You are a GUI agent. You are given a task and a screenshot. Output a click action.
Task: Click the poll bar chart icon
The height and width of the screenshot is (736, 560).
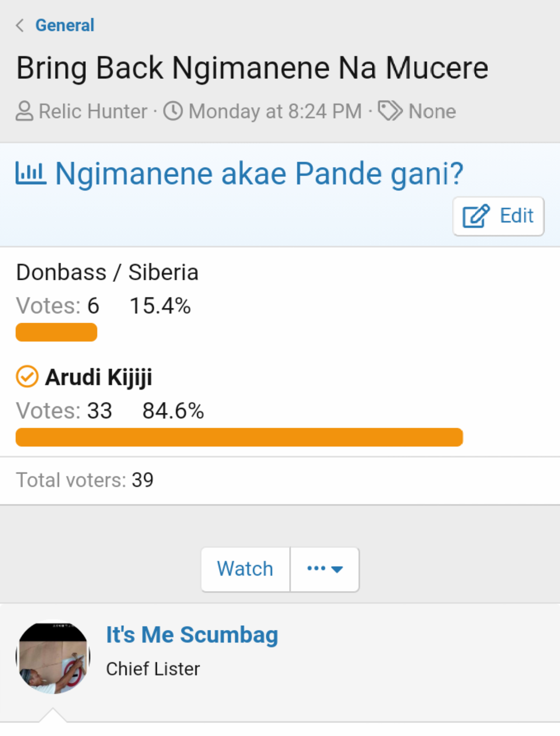point(31,173)
